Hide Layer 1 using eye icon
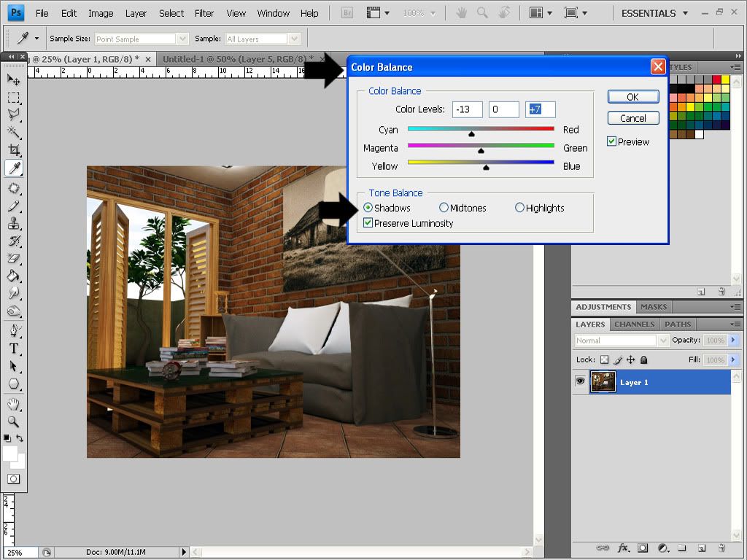 tap(581, 381)
